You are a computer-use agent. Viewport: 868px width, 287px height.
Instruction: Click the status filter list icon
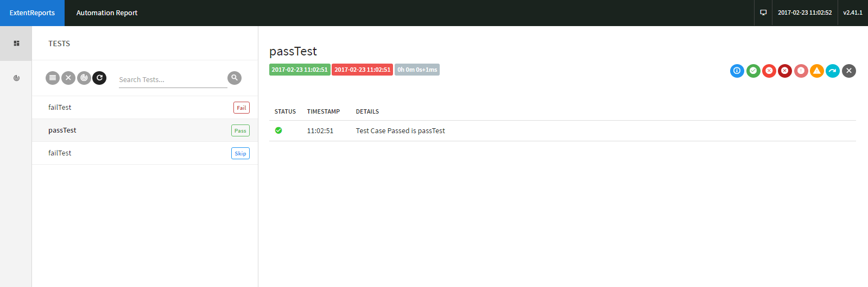pyautogui.click(x=53, y=78)
